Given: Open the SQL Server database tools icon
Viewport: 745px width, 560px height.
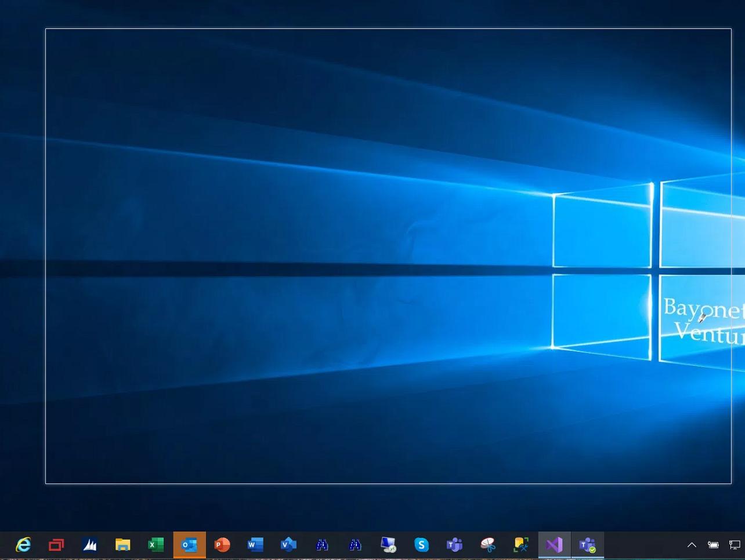Looking at the screenshot, I should tap(521, 545).
